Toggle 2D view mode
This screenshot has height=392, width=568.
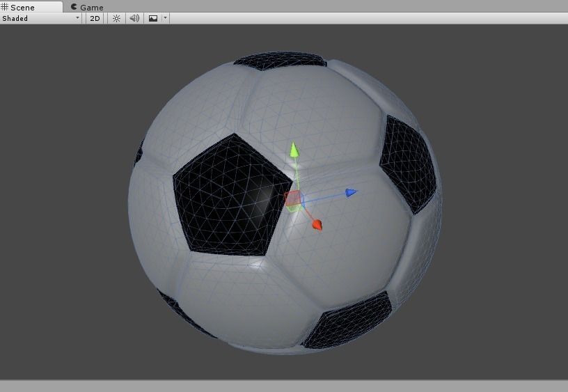pos(95,19)
